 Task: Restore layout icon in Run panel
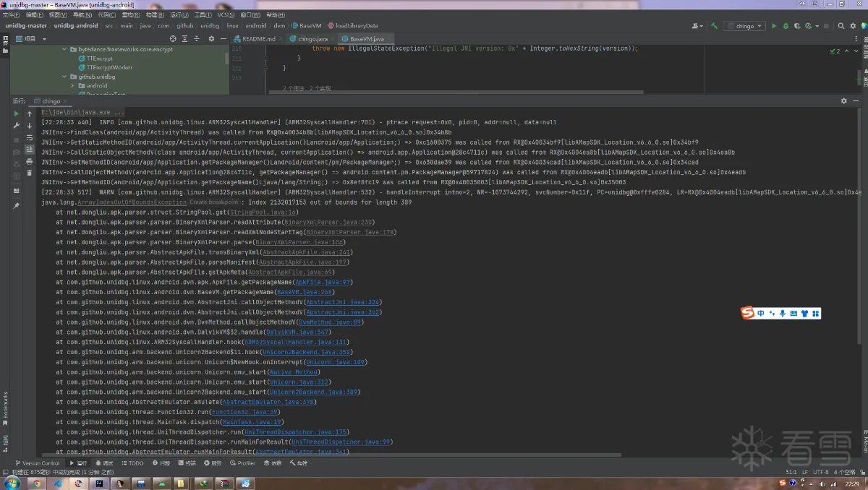pos(17,191)
